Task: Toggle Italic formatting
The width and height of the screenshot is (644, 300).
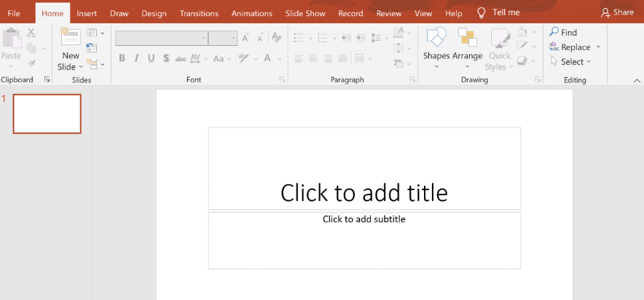Action: tap(137, 58)
